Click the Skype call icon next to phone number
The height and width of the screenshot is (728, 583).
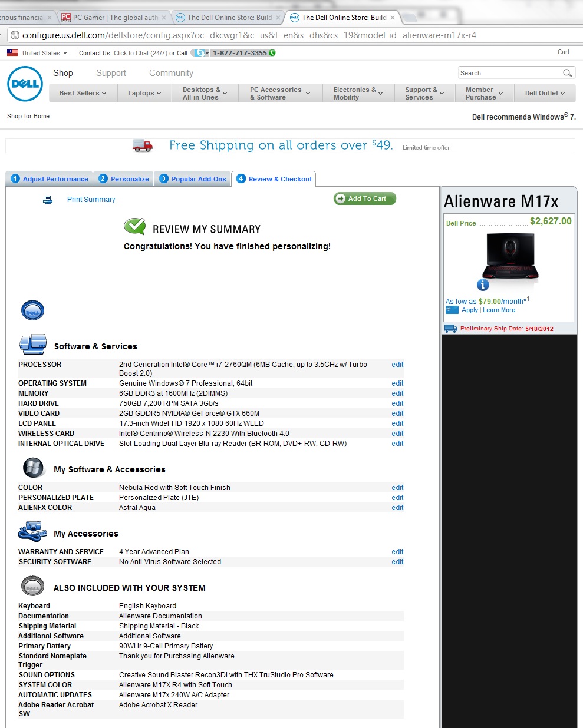click(200, 53)
